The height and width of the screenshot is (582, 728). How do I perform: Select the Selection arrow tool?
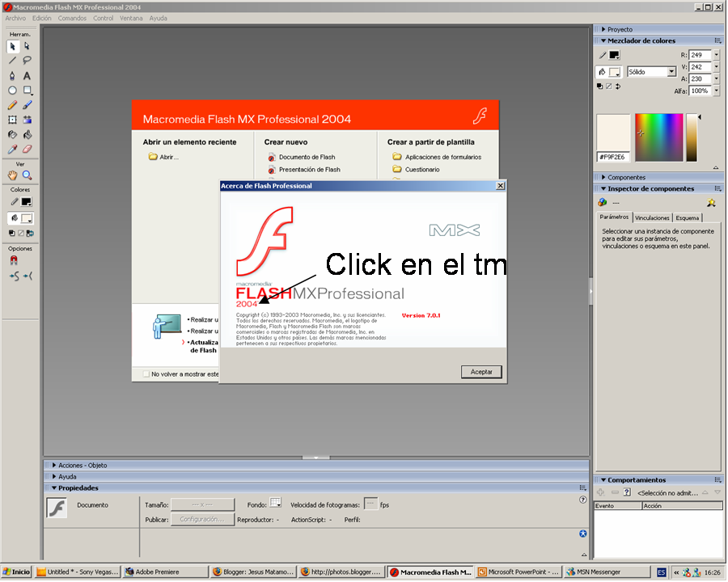(12, 46)
